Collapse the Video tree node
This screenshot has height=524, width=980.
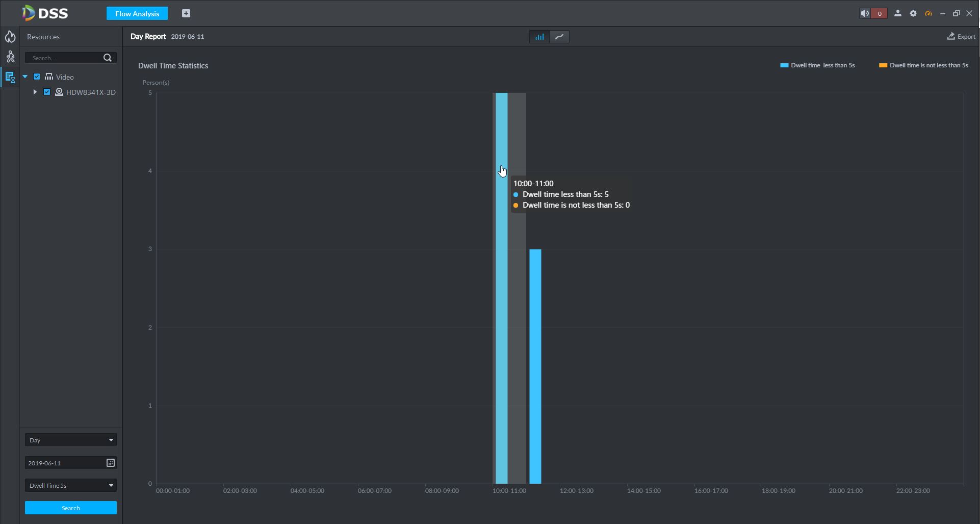click(25, 77)
